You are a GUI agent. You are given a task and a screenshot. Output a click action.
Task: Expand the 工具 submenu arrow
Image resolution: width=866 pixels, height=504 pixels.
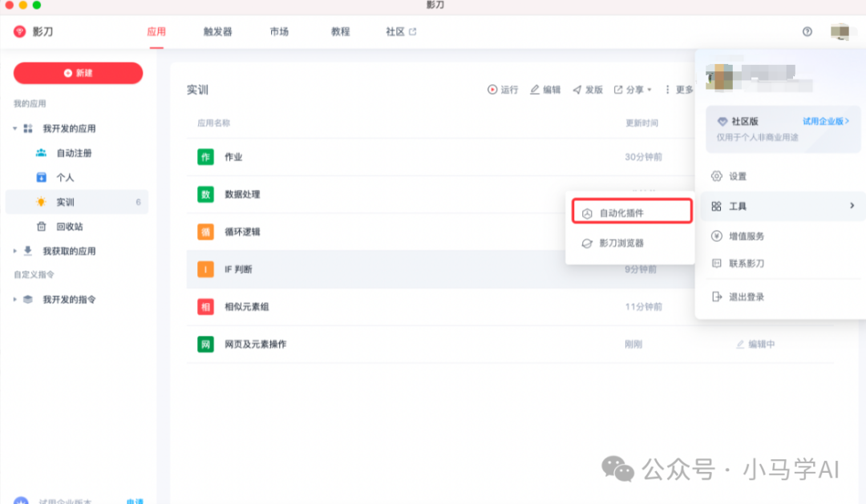pyautogui.click(x=852, y=206)
